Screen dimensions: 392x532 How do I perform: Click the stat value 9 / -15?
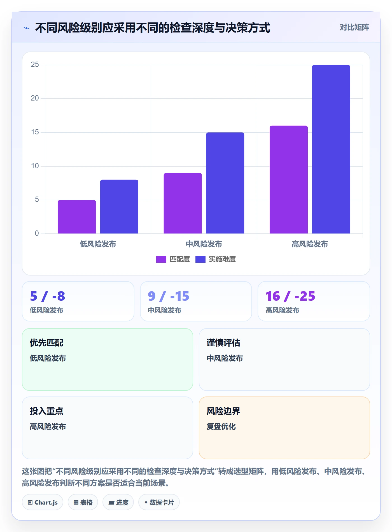(x=169, y=296)
